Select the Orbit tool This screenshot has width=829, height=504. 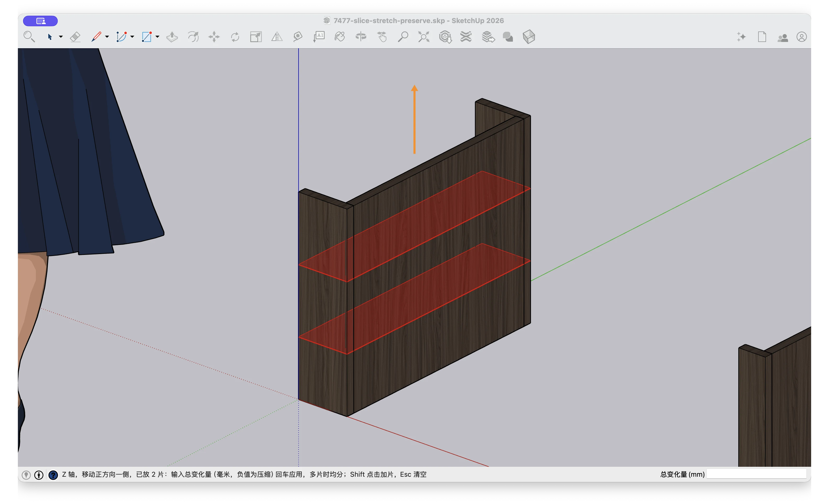[x=361, y=37]
